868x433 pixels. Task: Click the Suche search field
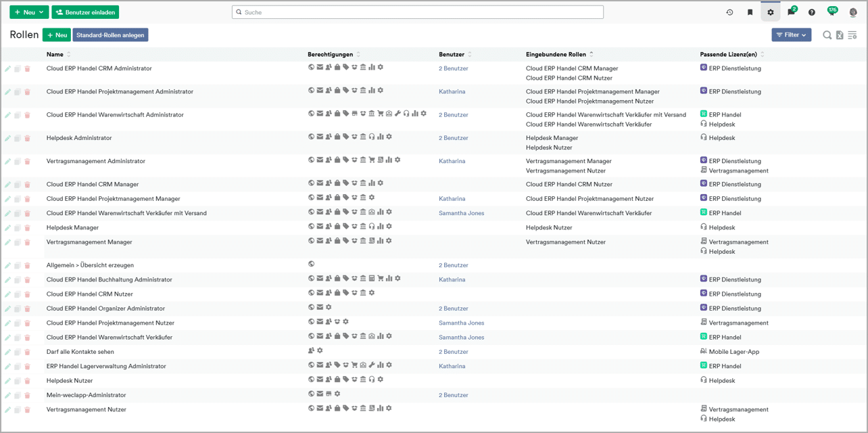(417, 12)
